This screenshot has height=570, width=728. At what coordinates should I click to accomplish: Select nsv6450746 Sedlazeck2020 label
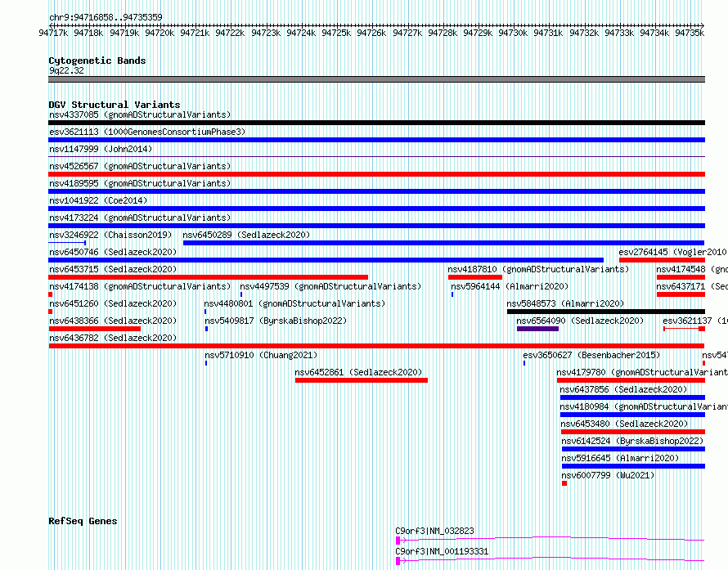click(x=113, y=252)
